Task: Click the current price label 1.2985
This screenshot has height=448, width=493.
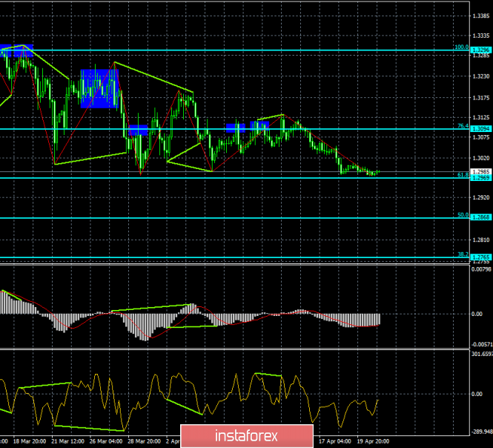Action: (x=480, y=172)
